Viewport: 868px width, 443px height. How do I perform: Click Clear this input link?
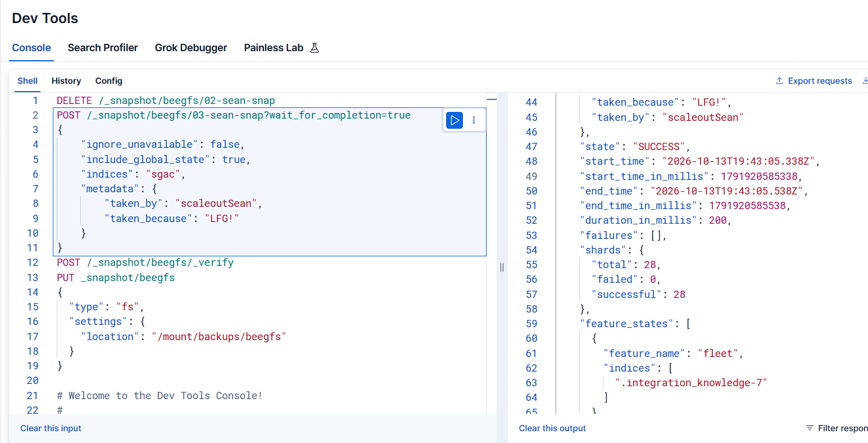point(51,428)
